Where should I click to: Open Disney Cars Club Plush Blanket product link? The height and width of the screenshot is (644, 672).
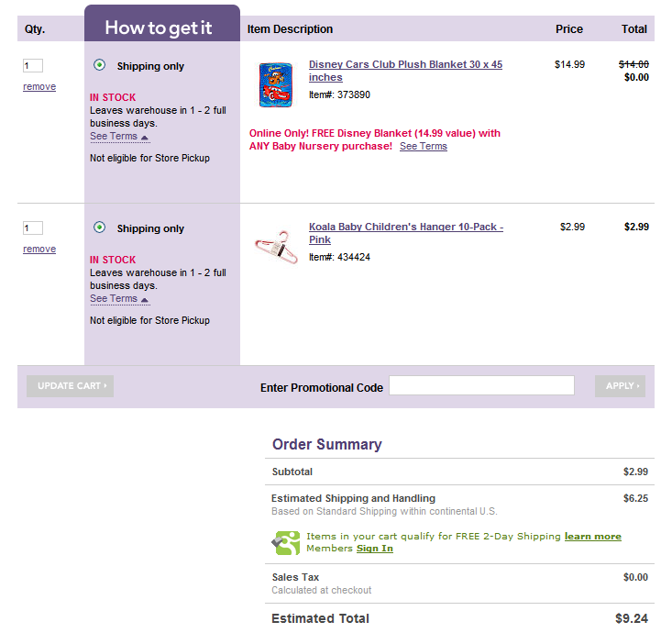tap(405, 71)
